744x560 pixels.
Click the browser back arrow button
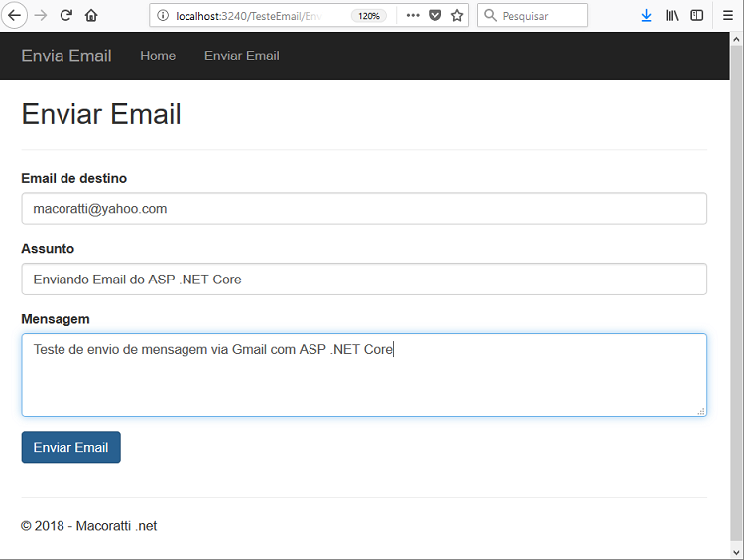[x=14, y=16]
